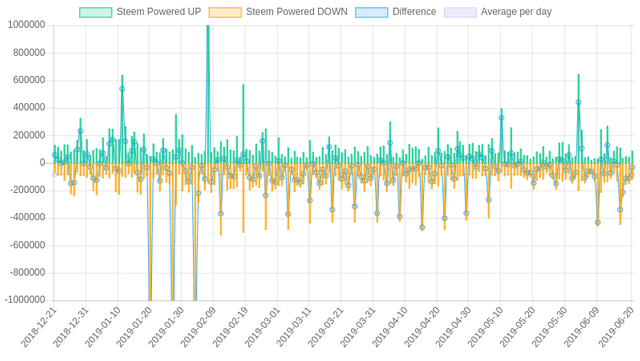
Task: Click the 2019-05-20 date label
Action: tap(517, 328)
